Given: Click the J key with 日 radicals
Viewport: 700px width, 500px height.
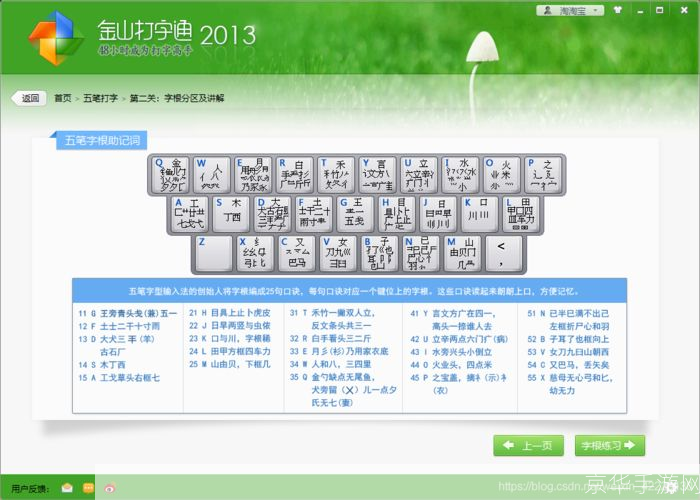Looking at the screenshot, I should pos(438,214).
